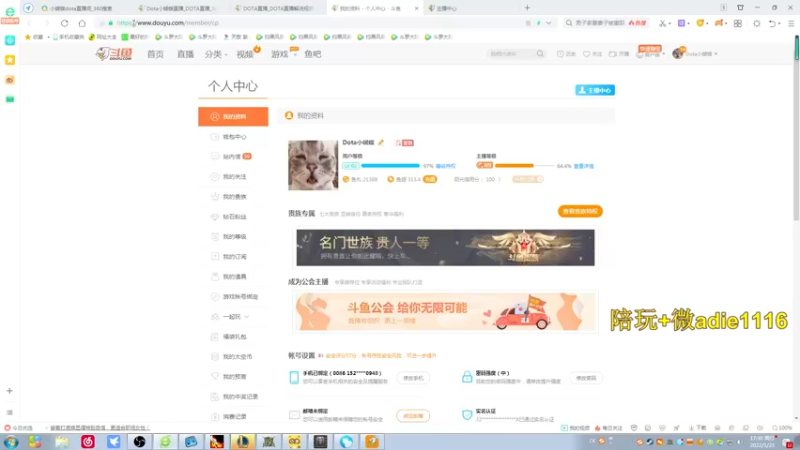This screenshot has width=800, height=450.
Task: Click the orange outlined button in the email row
Action: pos(413,416)
